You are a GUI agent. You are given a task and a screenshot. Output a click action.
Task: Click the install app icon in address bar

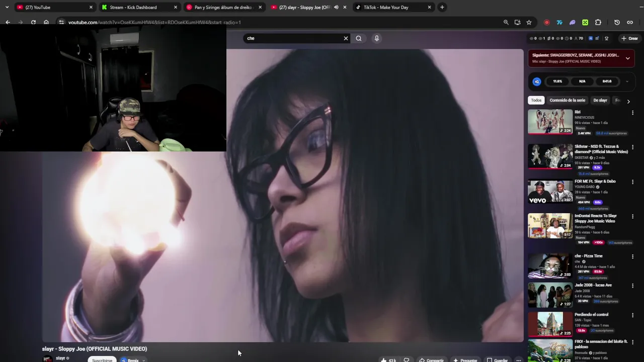pos(517,22)
